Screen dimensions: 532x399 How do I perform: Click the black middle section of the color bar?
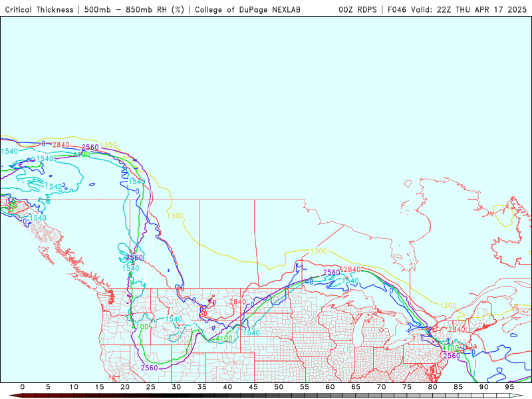coord(176,396)
